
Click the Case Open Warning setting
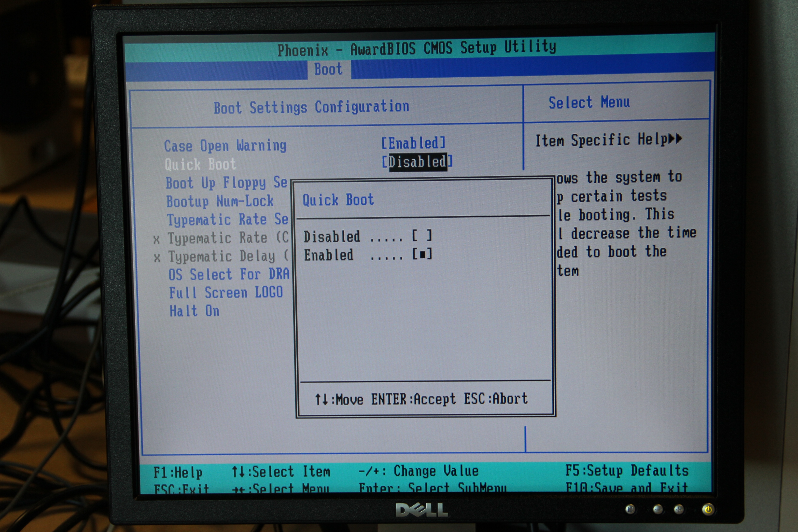(x=225, y=146)
